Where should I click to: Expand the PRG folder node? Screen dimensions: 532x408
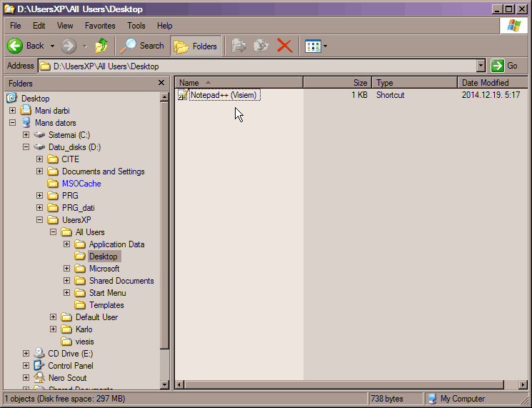tap(40, 196)
